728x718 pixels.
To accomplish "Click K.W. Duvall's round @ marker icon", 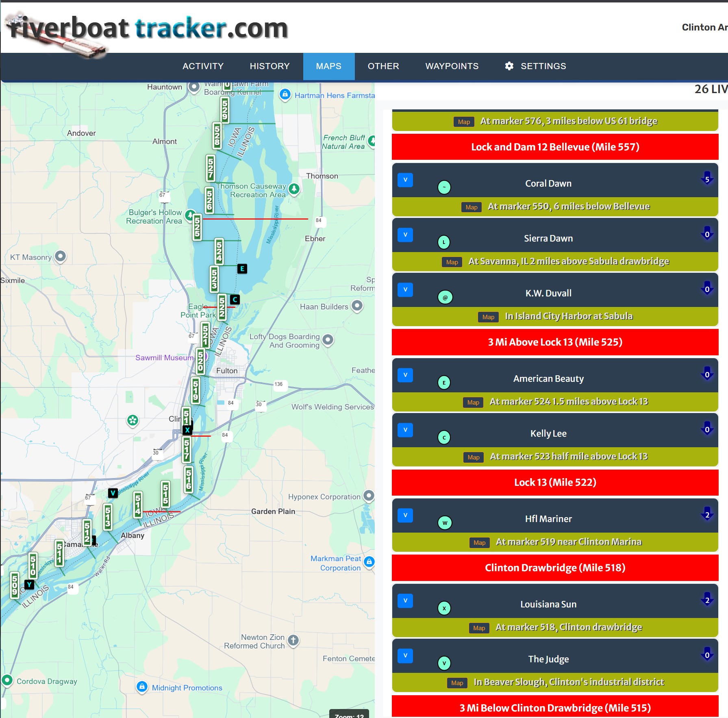I will pos(445,297).
